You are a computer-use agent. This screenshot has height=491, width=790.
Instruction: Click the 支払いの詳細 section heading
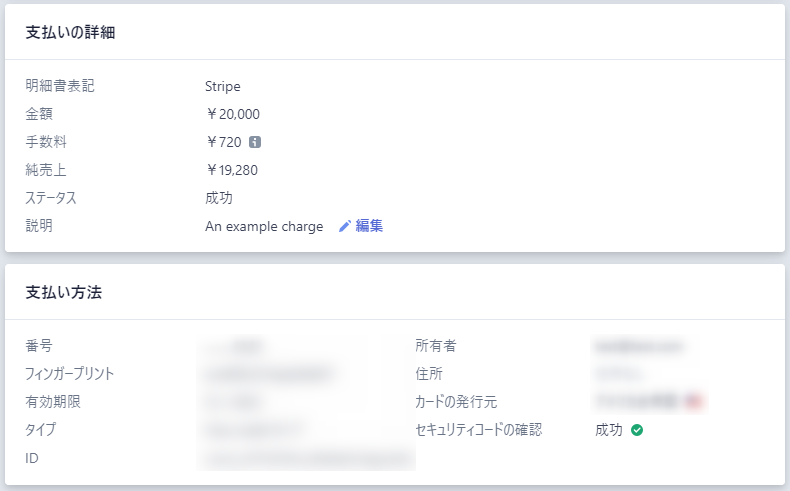pyautogui.click(x=70, y=32)
